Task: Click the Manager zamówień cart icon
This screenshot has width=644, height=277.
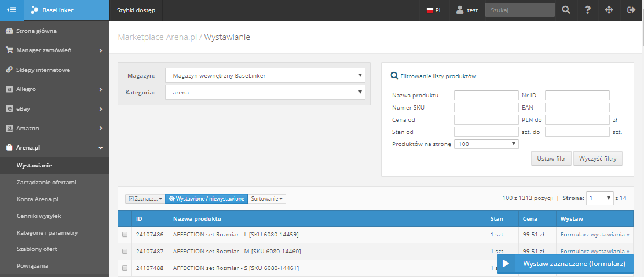Action: click(9, 50)
